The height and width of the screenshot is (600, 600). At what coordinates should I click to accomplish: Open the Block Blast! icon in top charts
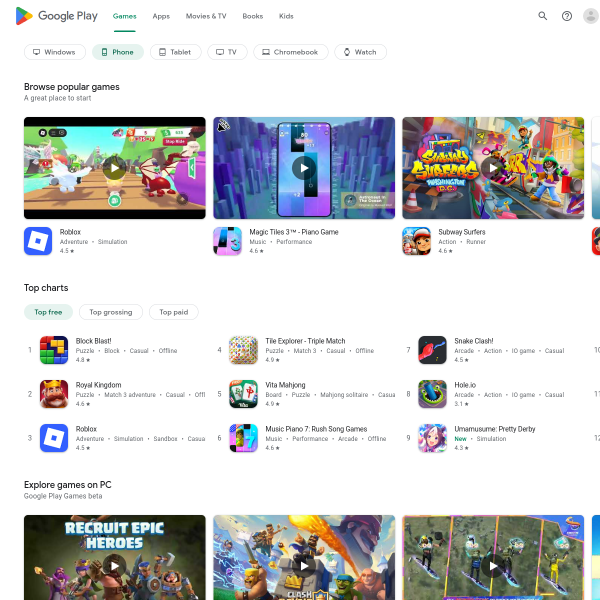coord(54,350)
